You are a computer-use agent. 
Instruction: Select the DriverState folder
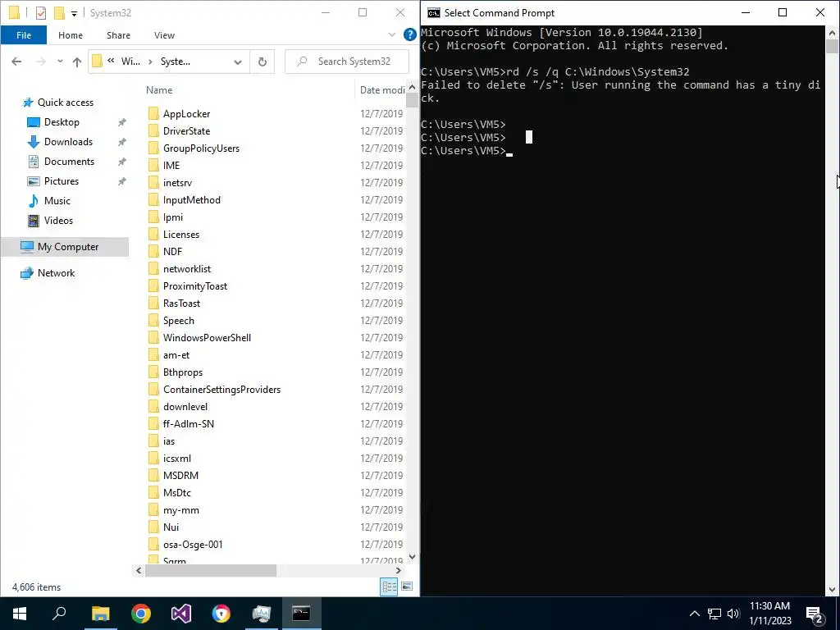(x=186, y=130)
